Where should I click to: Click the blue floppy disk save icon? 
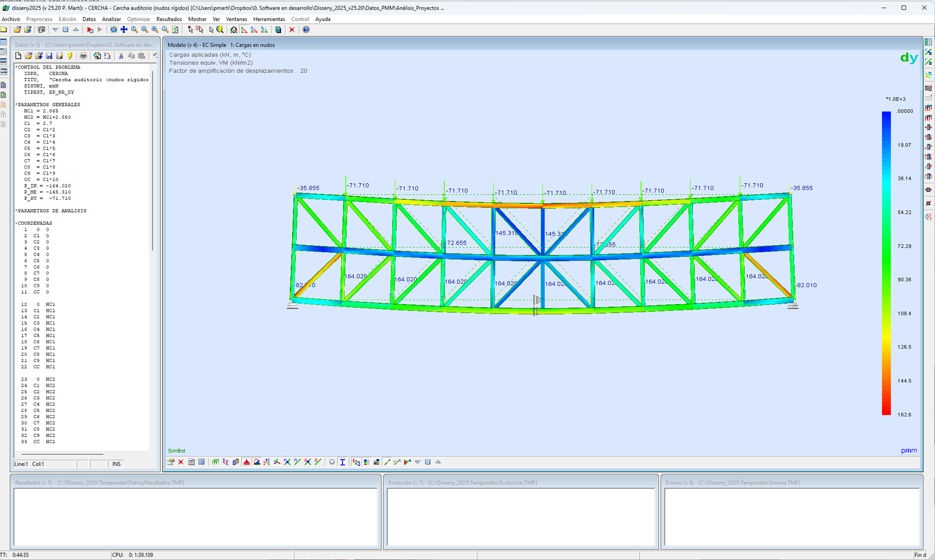[49, 56]
